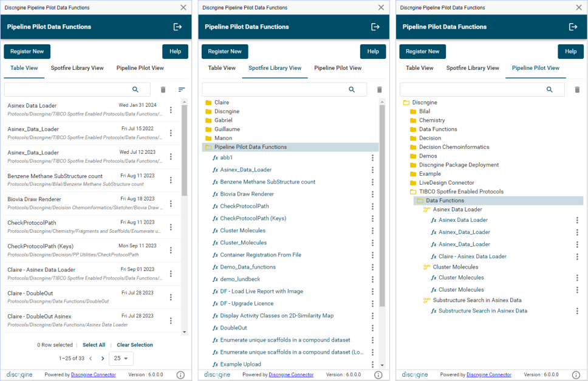Image resolution: width=588 pixels, height=381 pixels.
Task: Select Cluster_Molecules function in Spotfire Library
Action: (x=244, y=242)
